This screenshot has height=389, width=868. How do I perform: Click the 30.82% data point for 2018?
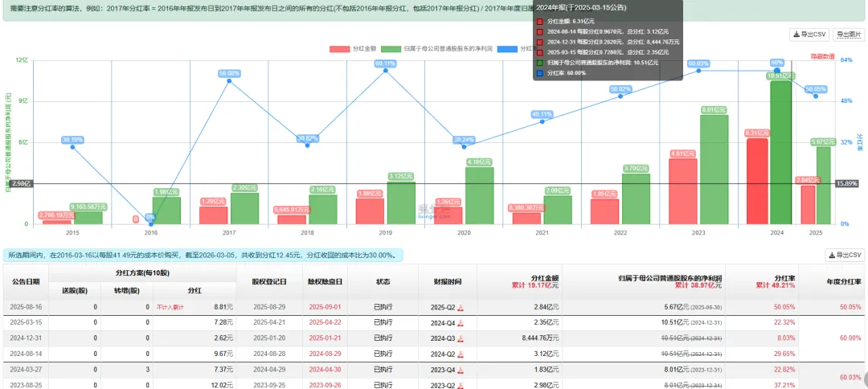(307, 145)
